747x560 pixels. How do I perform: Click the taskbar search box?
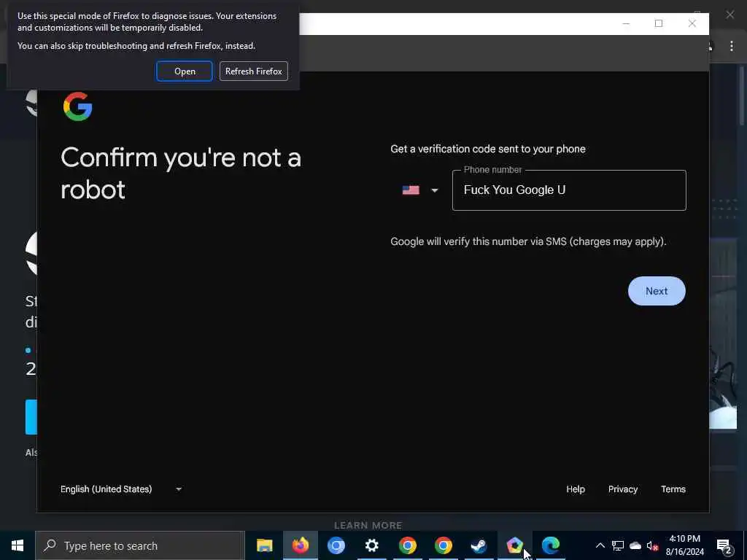pos(140,545)
